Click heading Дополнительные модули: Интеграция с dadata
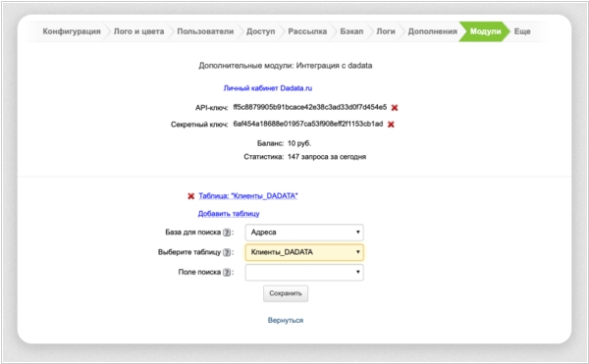The height and width of the screenshot is (364, 589). pyautogui.click(x=286, y=66)
